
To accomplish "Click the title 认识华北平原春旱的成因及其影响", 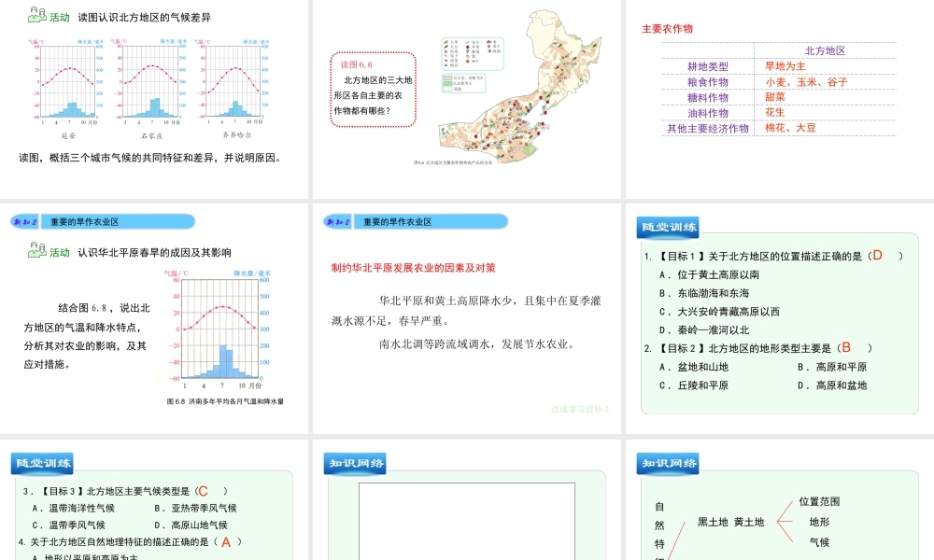I will pyautogui.click(x=154, y=252).
